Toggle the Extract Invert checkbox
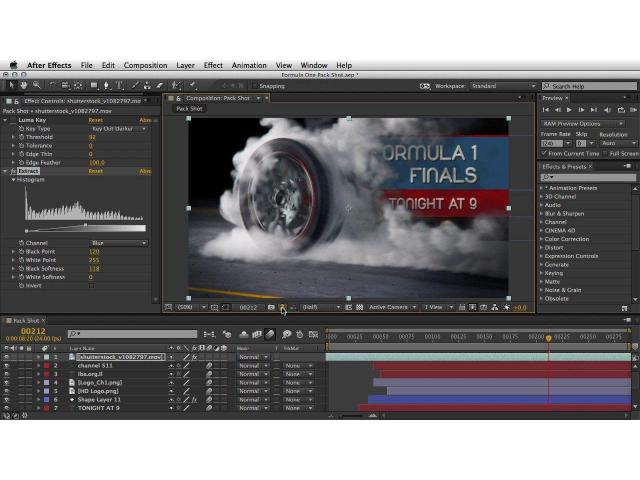Image resolution: width=640 pixels, height=480 pixels. click(91, 286)
